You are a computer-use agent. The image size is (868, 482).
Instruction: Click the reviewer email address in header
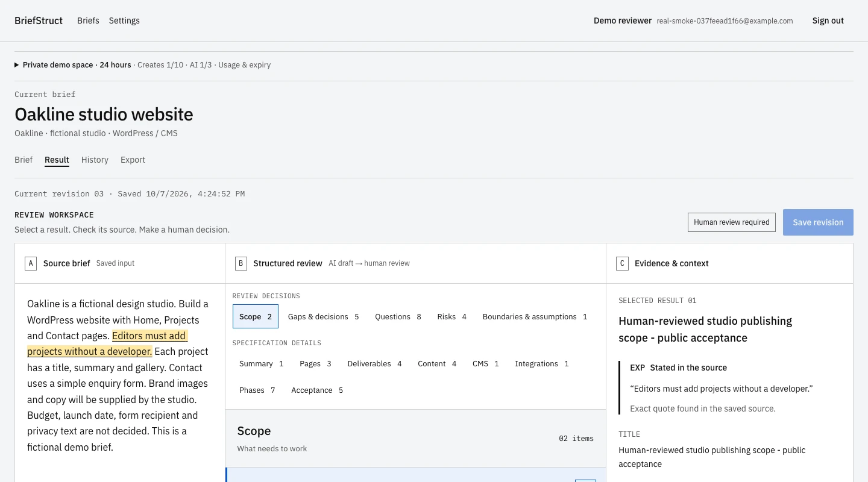click(725, 20)
